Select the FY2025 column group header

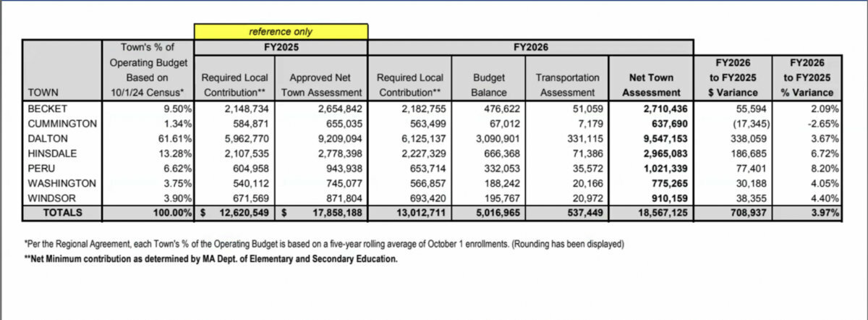pyautogui.click(x=281, y=49)
